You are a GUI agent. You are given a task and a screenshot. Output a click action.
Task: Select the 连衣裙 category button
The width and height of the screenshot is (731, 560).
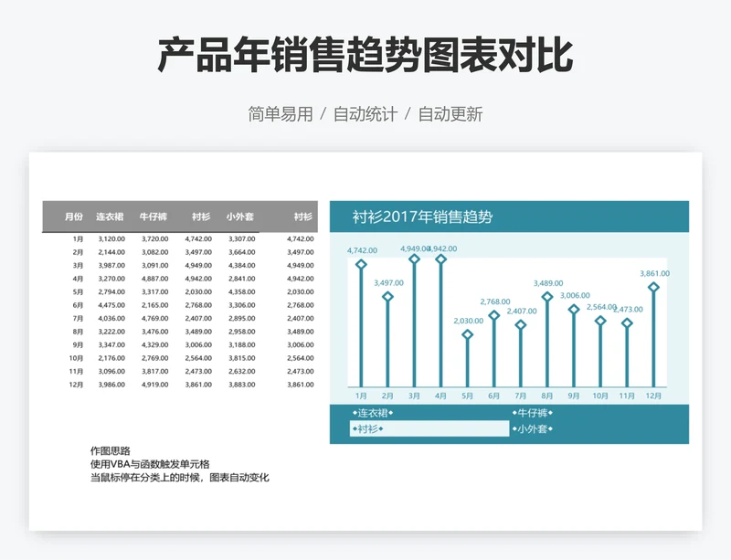coord(373,413)
